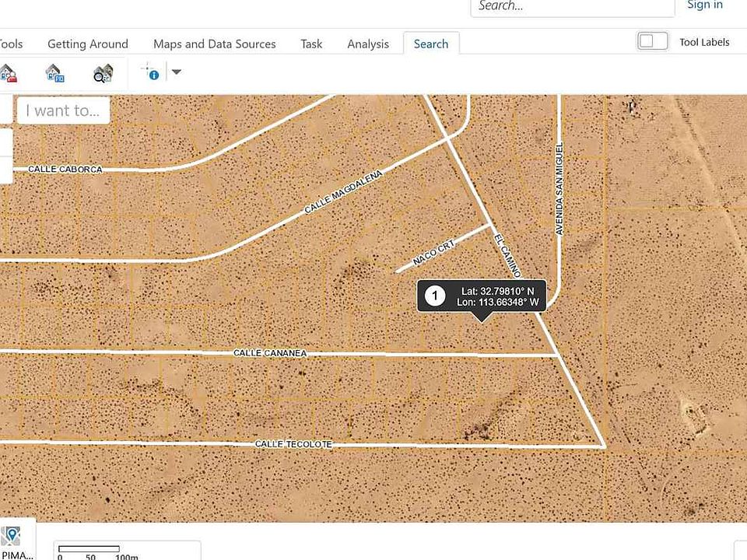The height and width of the screenshot is (560, 747).
Task: Open the I want to menu
Action: (x=62, y=110)
